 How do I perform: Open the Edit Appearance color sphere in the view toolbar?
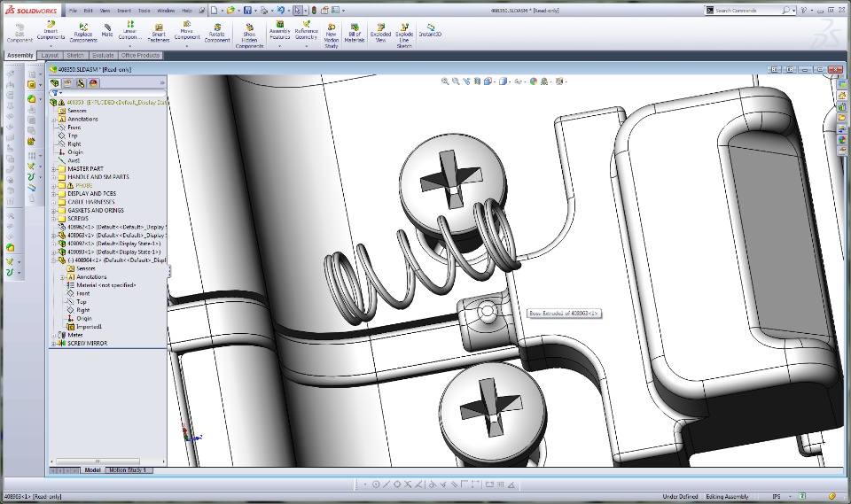click(534, 81)
